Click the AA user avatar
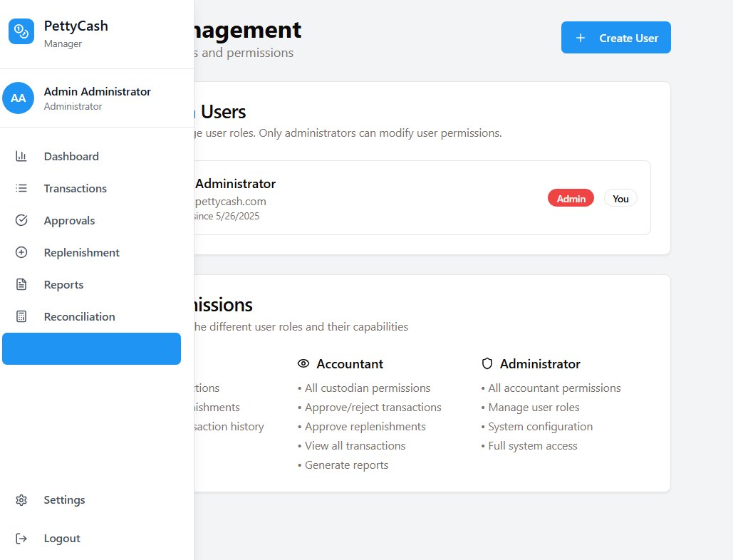This screenshot has height=560, width=733. coord(19,98)
